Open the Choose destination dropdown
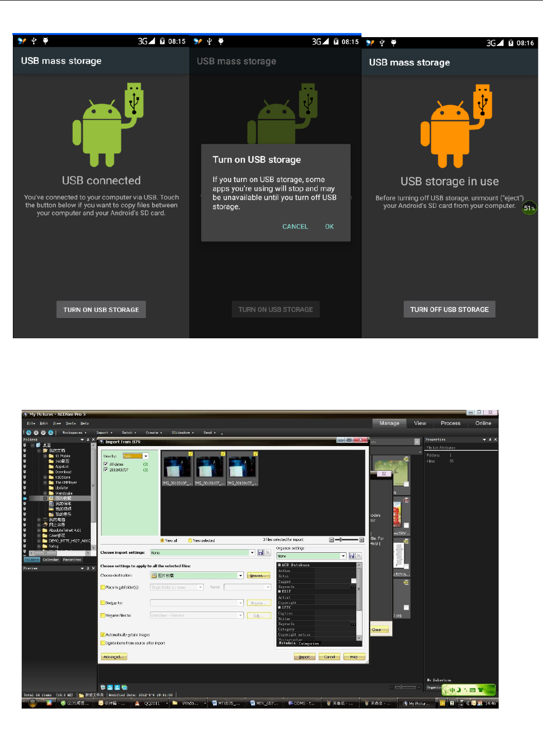This screenshot has width=543, height=756. click(x=196, y=575)
